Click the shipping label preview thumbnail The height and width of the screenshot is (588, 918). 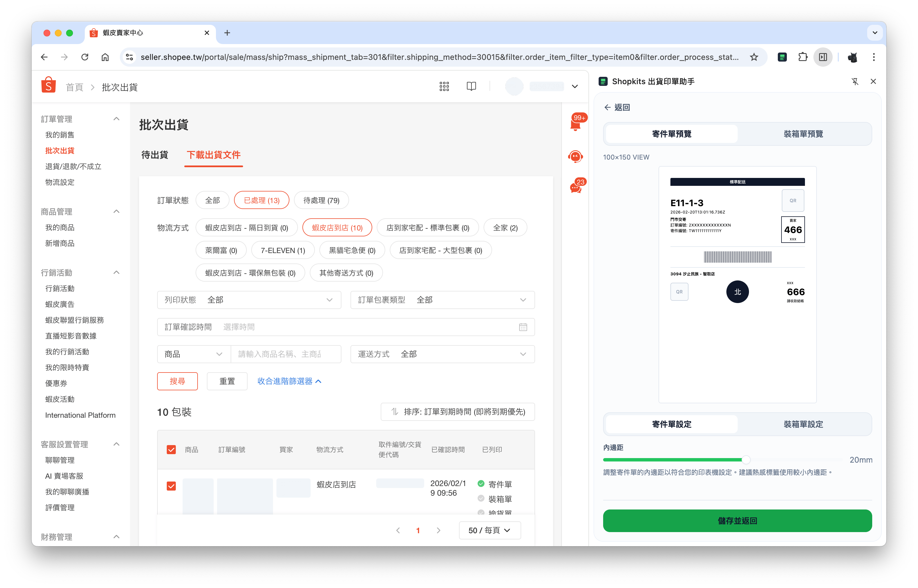(x=737, y=285)
